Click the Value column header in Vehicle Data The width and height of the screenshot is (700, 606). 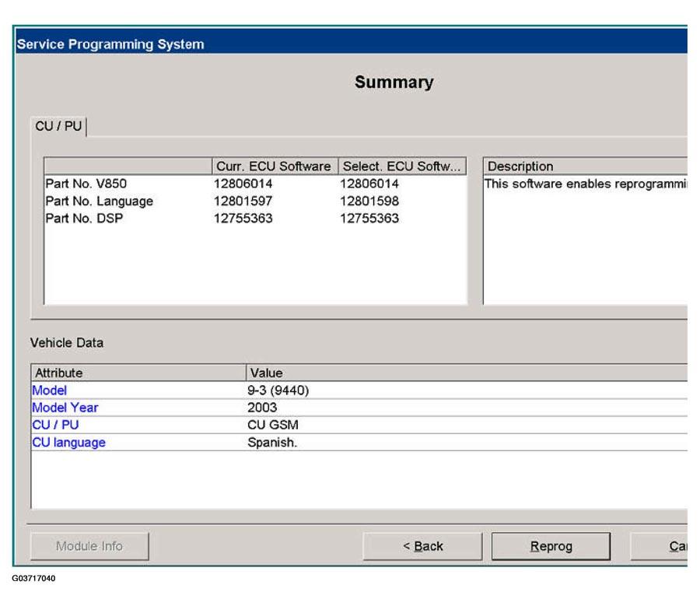[266, 373]
